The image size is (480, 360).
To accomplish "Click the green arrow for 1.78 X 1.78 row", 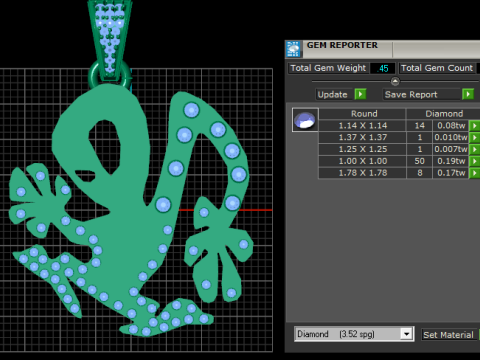I will 474,173.
